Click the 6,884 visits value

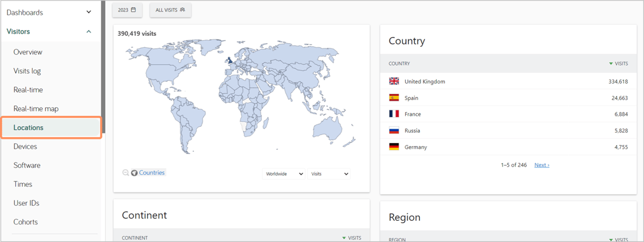click(622, 115)
